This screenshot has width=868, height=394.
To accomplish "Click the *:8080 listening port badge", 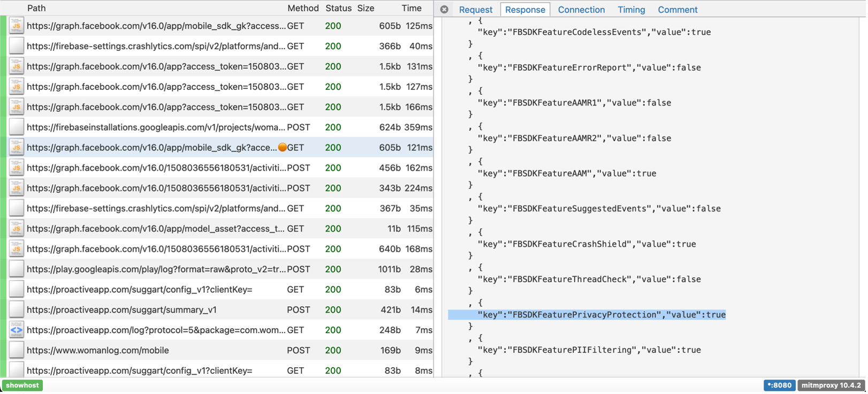I will (779, 385).
